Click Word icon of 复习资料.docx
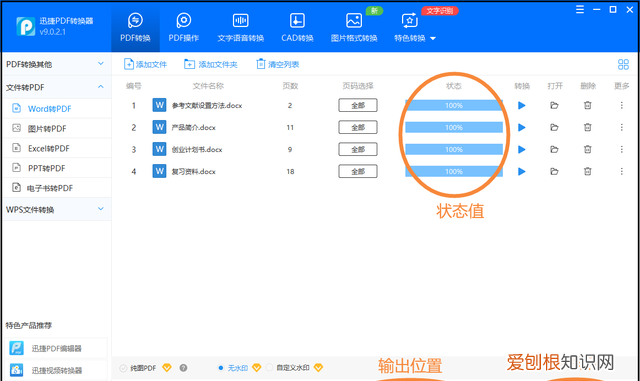 pyautogui.click(x=159, y=172)
